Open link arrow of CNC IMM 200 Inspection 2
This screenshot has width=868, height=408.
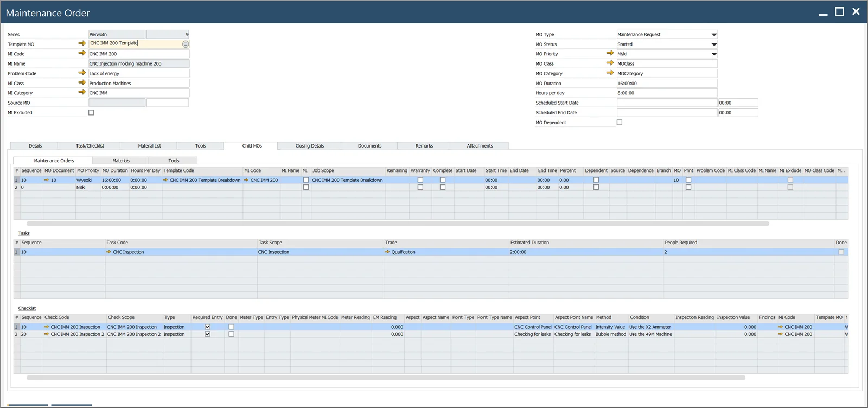coord(47,334)
